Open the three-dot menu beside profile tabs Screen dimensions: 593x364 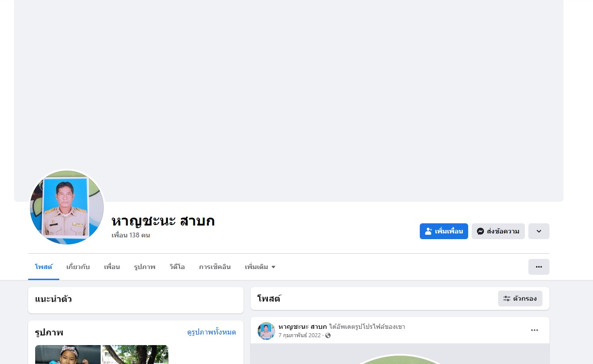pos(538,267)
